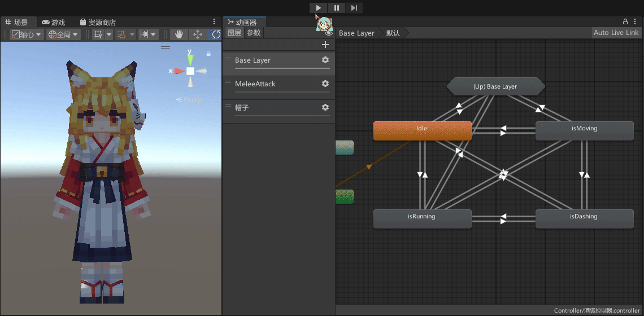Select the teal Any State node

click(x=345, y=148)
